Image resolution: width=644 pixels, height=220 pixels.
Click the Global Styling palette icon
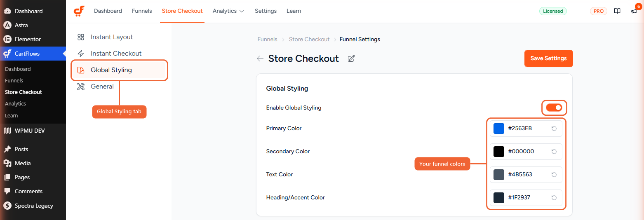[81, 70]
